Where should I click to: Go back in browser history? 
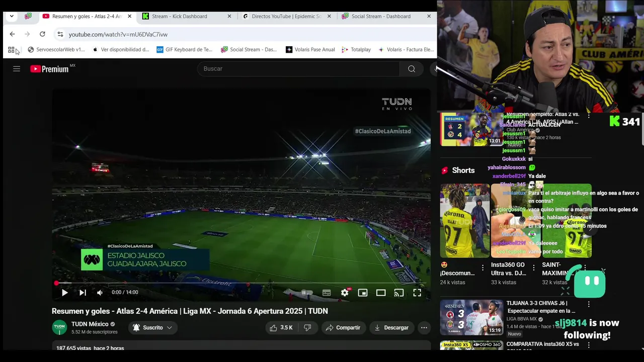coord(12,34)
